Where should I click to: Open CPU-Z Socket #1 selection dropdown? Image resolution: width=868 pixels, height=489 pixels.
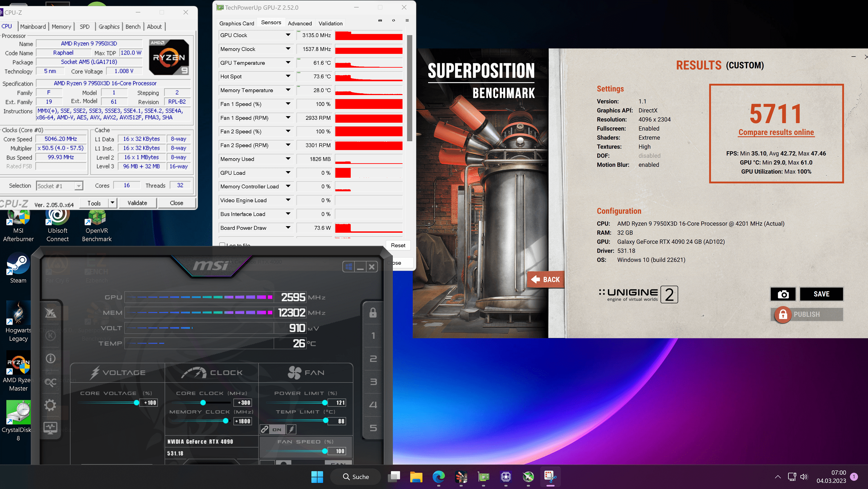click(x=59, y=186)
